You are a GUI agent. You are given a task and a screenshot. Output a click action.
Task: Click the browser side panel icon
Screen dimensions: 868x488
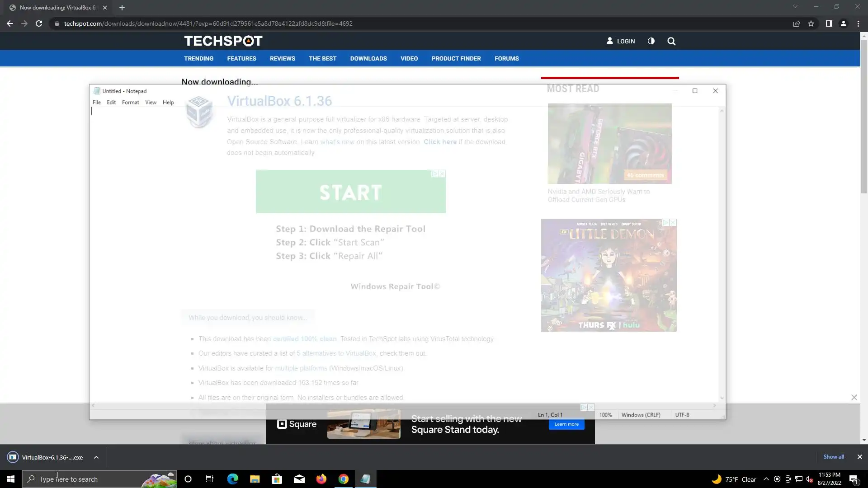coord(829,23)
